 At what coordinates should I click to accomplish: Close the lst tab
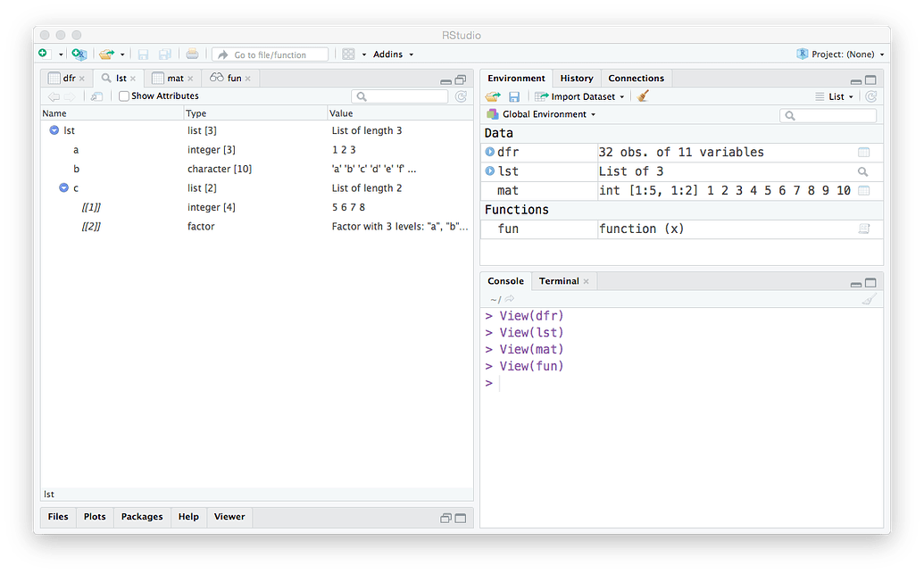tap(133, 79)
